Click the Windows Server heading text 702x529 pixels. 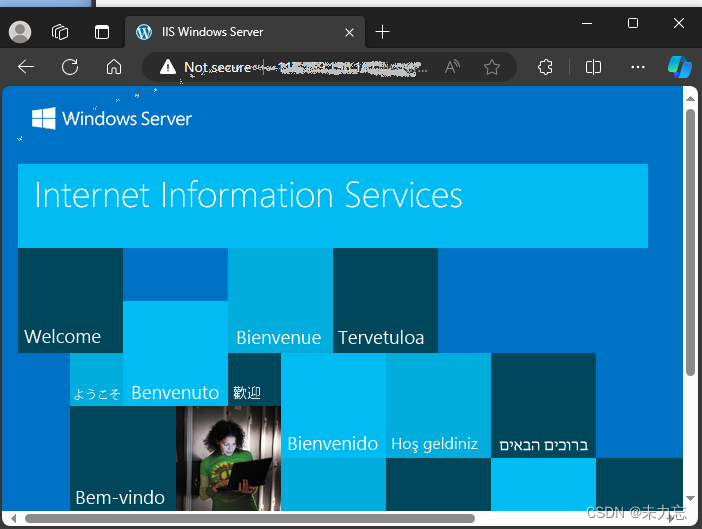(x=127, y=119)
